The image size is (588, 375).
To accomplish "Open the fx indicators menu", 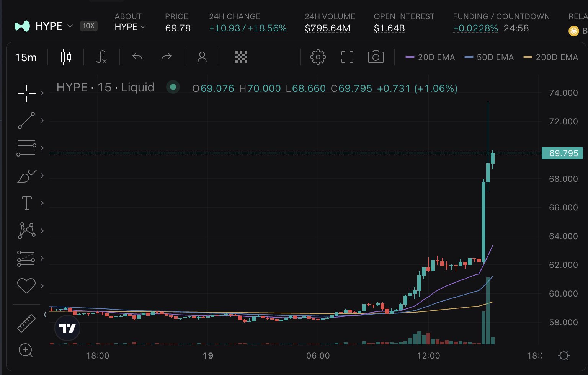I will coord(101,57).
